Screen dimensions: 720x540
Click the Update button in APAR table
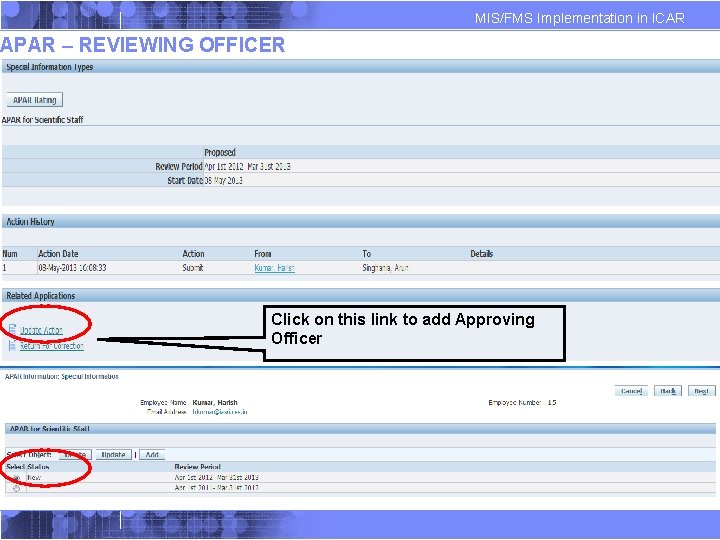113,455
